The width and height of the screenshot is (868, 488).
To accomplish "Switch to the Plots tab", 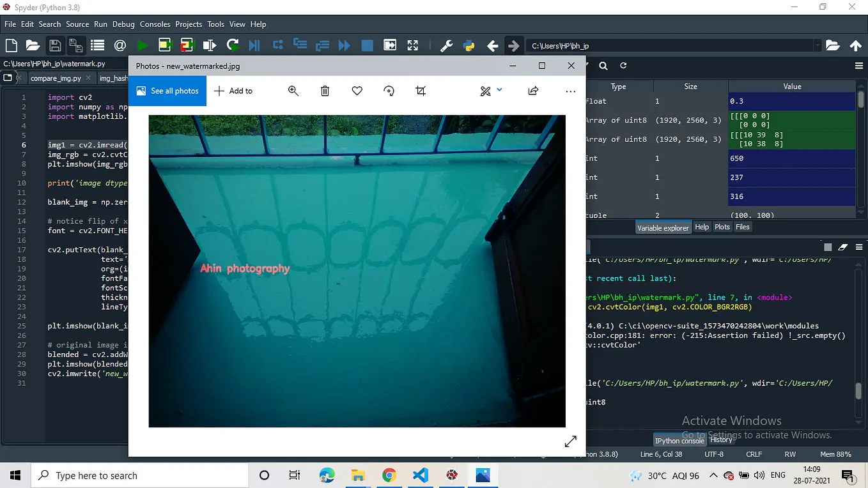I will coord(722,227).
